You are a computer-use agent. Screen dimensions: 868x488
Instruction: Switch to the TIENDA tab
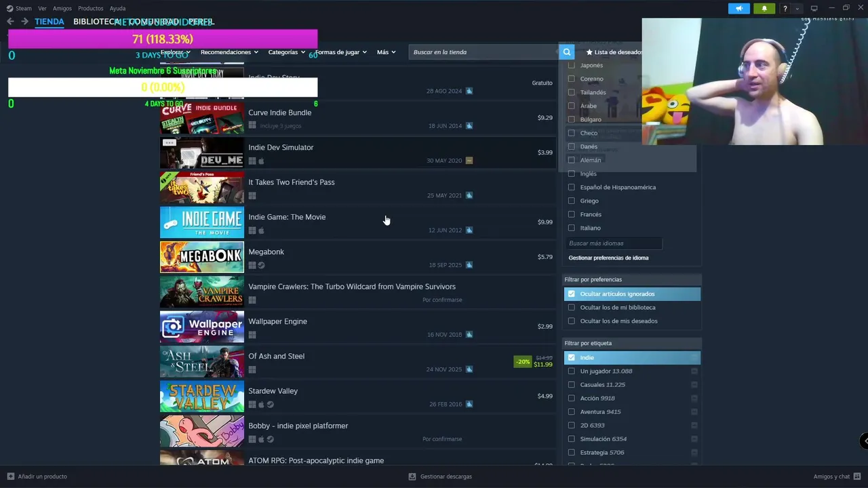(x=50, y=22)
